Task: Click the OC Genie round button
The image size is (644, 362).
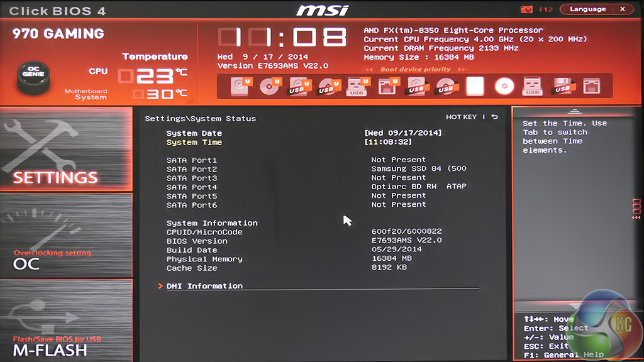Action: [x=33, y=77]
